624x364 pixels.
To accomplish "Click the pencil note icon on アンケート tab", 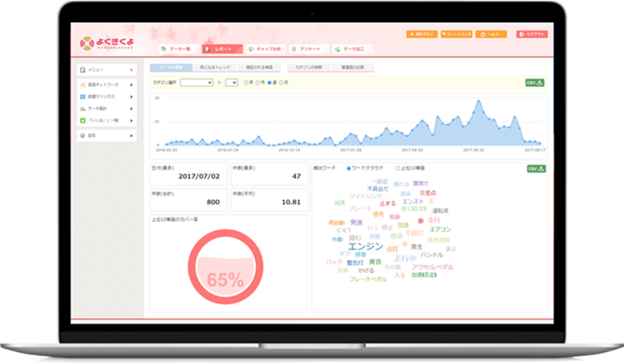I will coord(294,49).
